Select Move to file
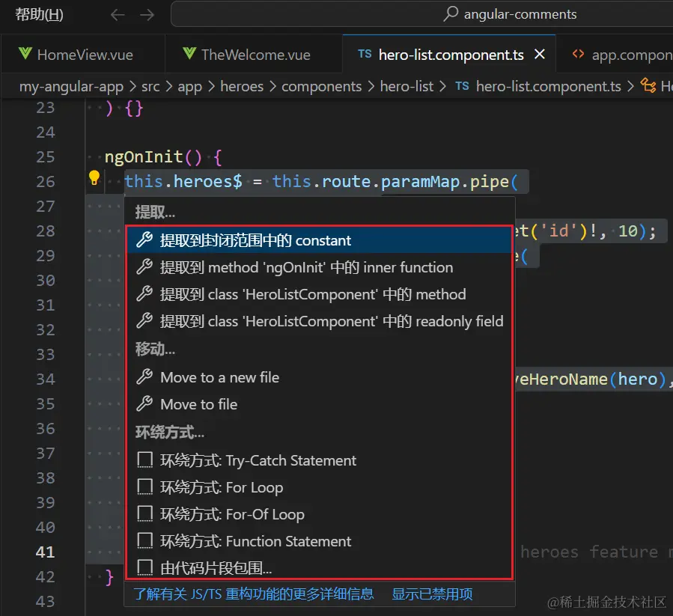The width and height of the screenshot is (673, 616). (319, 404)
